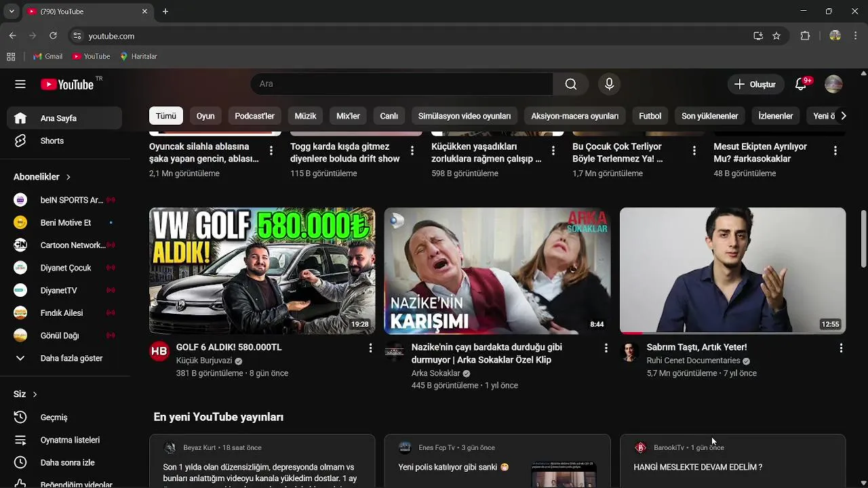
Task: Open Oynatma listeleri in sidebar
Action: [65, 440]
